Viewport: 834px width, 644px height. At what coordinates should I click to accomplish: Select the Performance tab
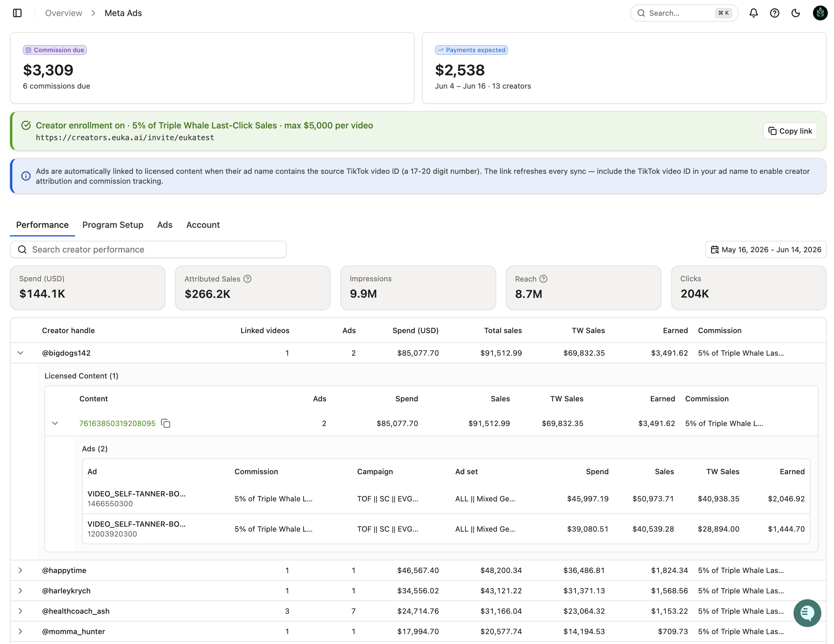(42, 225)
